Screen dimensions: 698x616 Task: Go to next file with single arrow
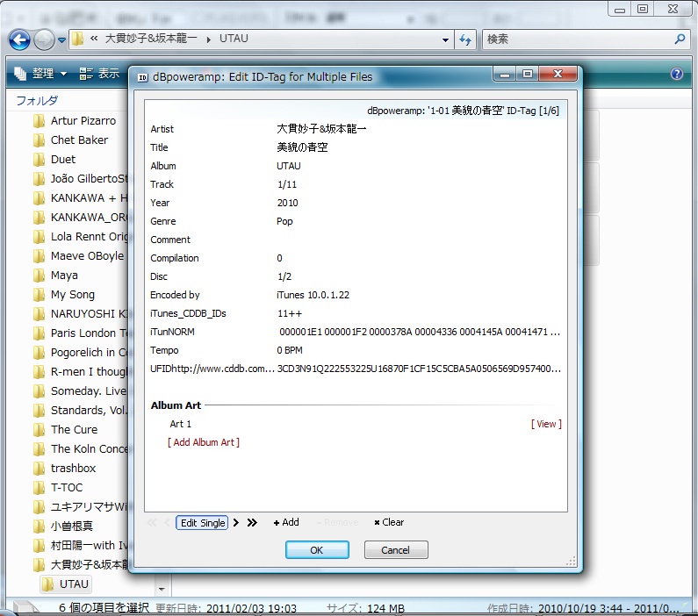pyautogui.click(x=236, y=523)
